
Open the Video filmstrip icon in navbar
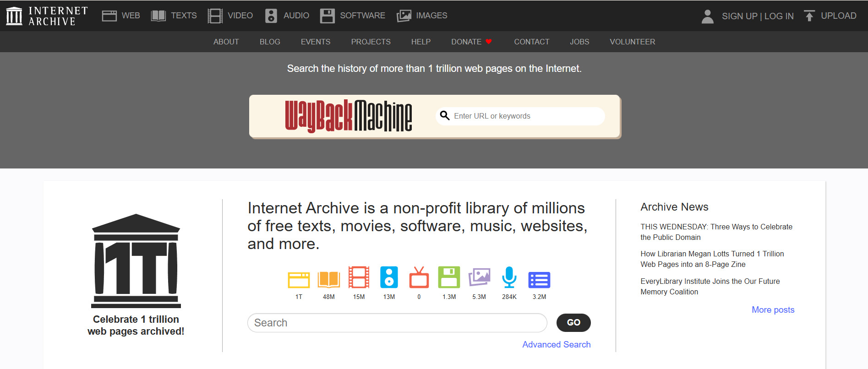215,16
